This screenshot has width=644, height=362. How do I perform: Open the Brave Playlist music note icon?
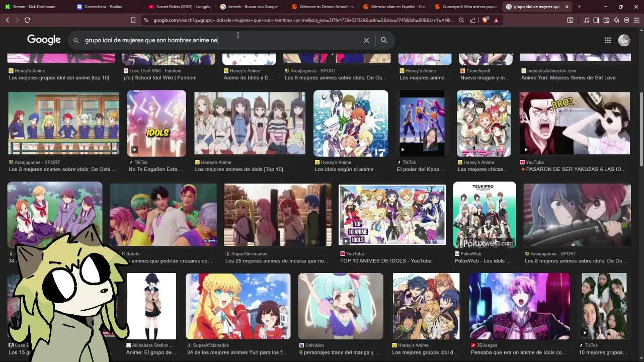586,20
